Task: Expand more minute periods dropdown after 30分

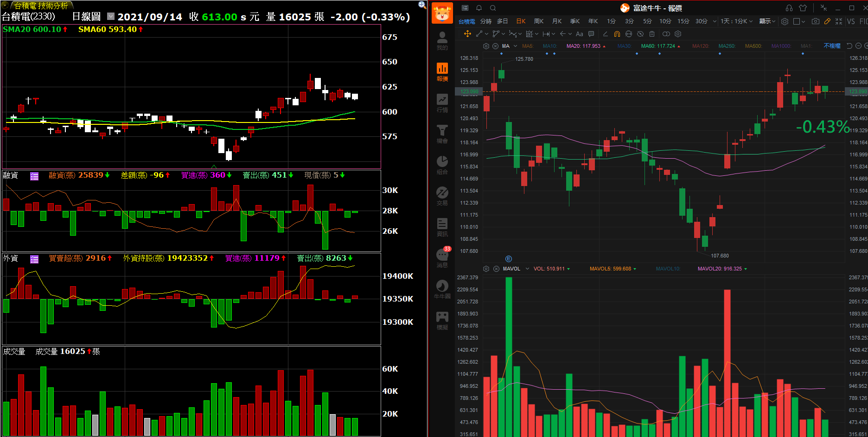Action: tap(715, 21)
